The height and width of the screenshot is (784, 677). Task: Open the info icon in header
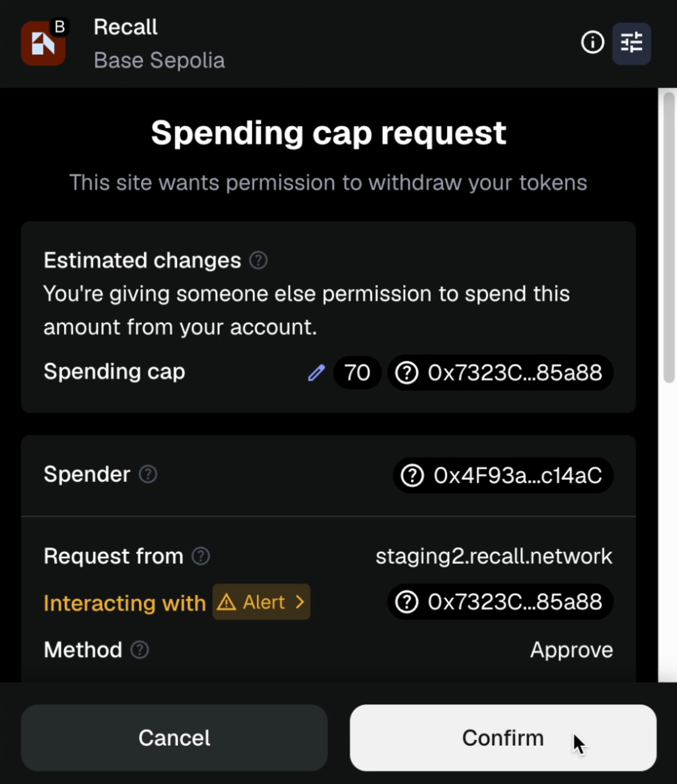[x=592, y=43]
